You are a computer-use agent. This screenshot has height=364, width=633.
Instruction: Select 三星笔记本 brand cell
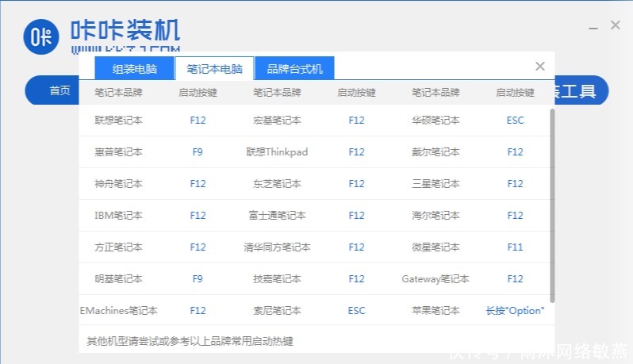(x=435, y=184)
